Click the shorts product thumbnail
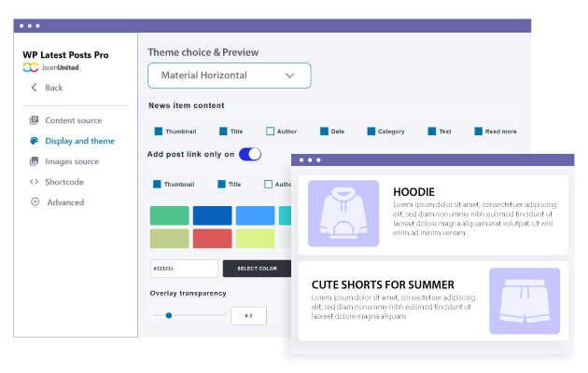The image size is (588, 373). [x=524, y=300]
